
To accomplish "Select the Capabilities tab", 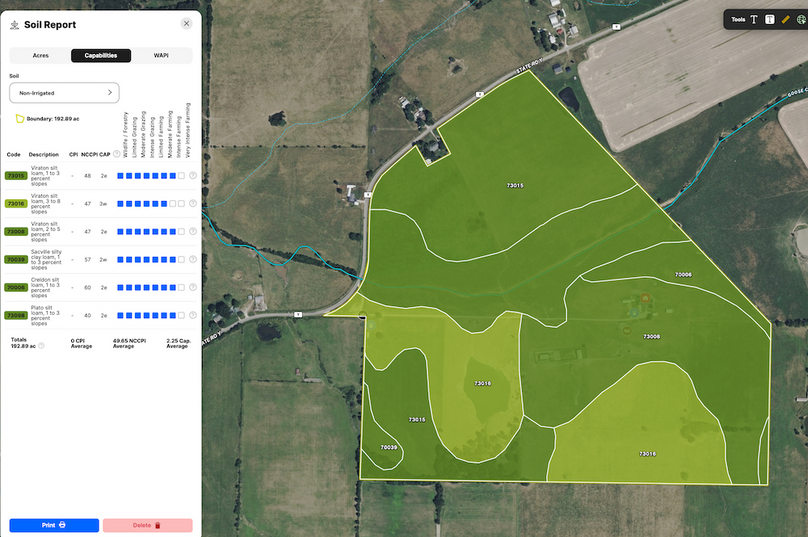I will pyautogui.click(x=100, y=56).
